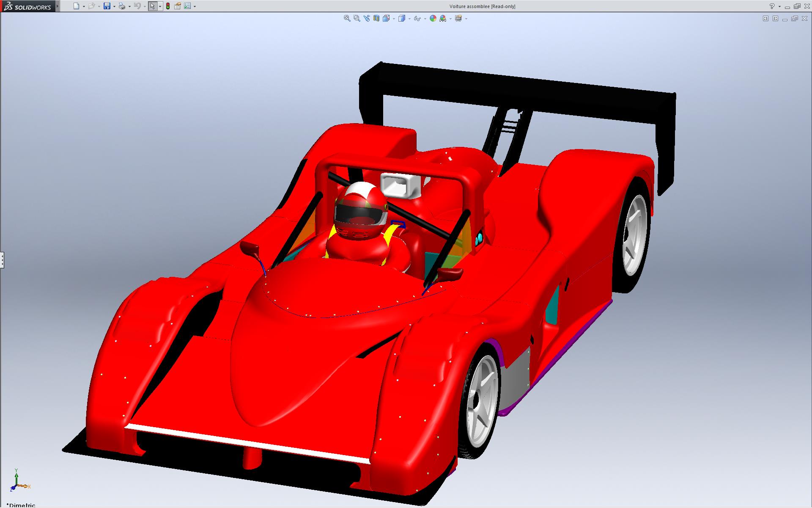Click the Zoom to Area magnifier
Image resolution: width=812 pixels, height=508 pixels.
[x=357, y=18]
